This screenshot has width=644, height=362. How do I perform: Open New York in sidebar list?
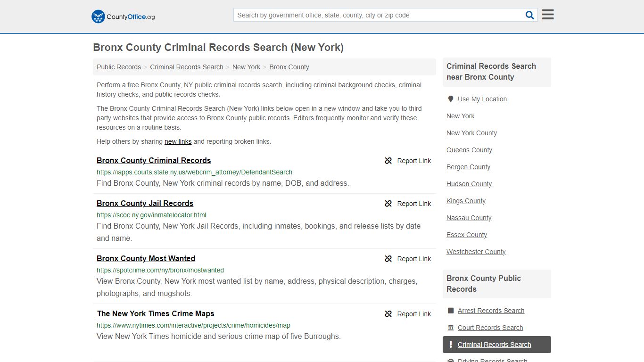[460, 116]
